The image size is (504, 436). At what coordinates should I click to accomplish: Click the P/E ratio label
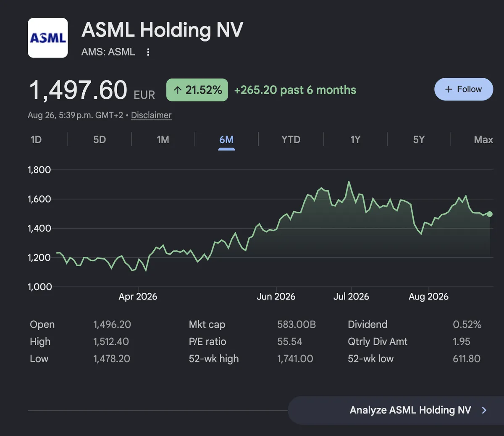[207, 341]
